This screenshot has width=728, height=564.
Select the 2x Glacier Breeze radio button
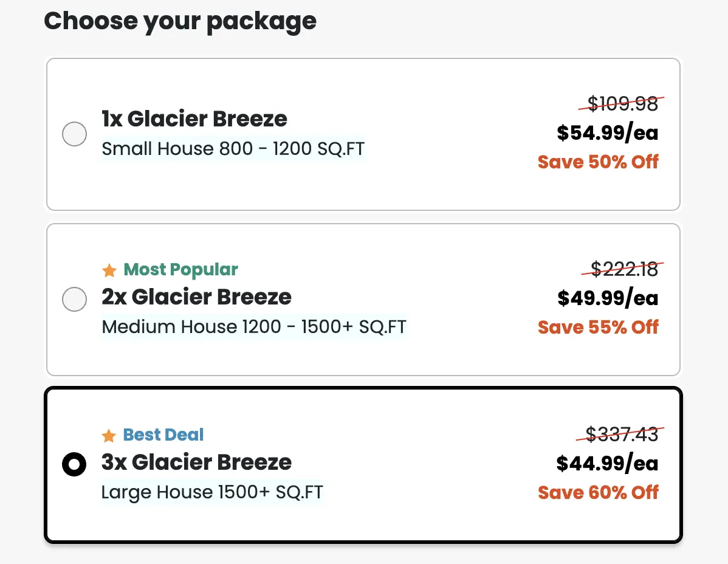[74, 299]
